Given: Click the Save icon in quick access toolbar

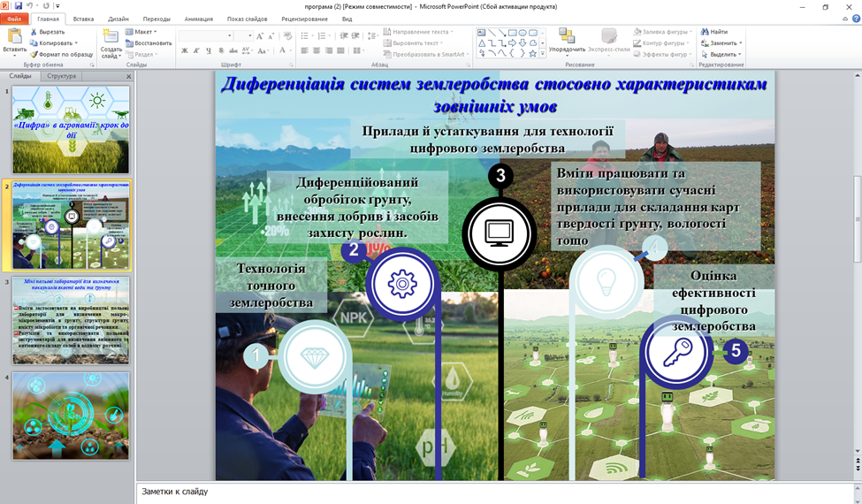Looking at the screenshot, I should pyautogui.click(x=19, y=6).
